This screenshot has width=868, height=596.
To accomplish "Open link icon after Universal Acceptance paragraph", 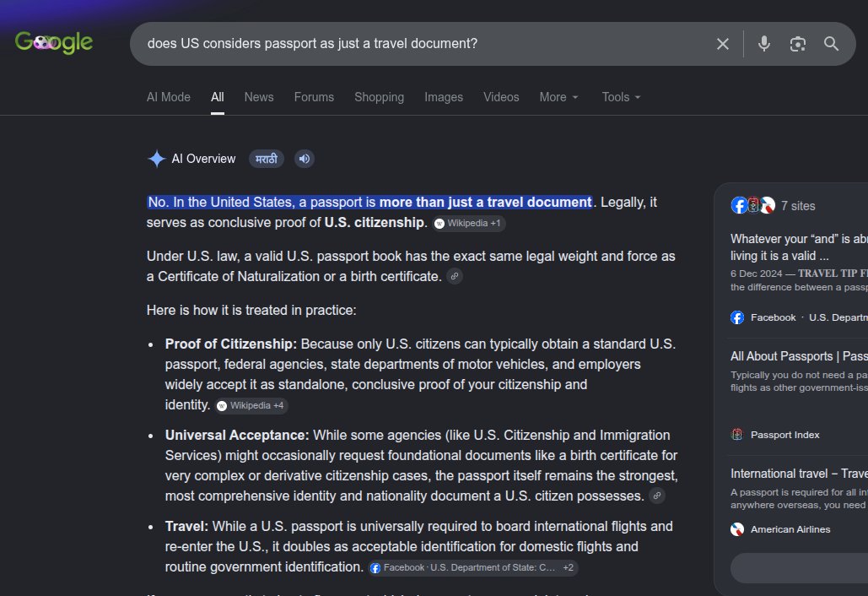I will (657, 496).
